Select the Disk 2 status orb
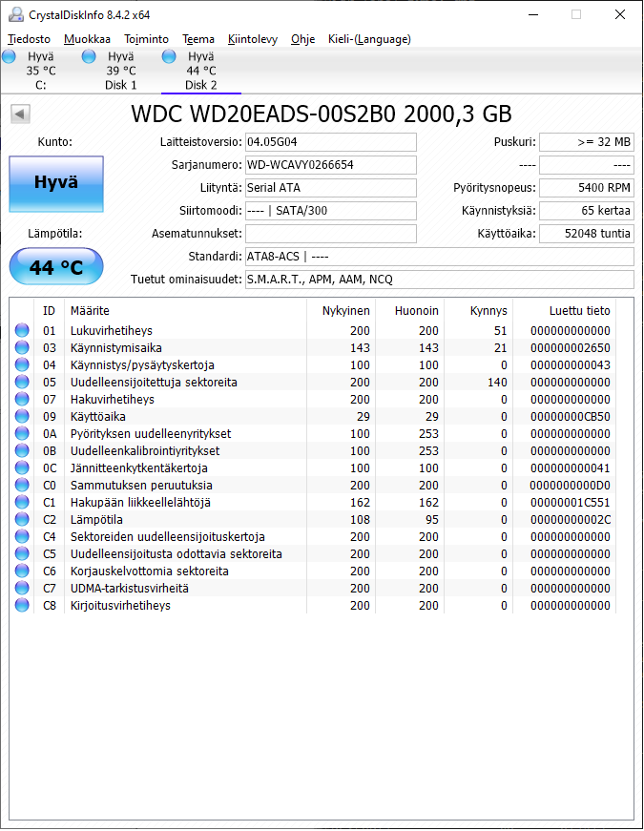The image size is (644, 831). coord(169,56)
